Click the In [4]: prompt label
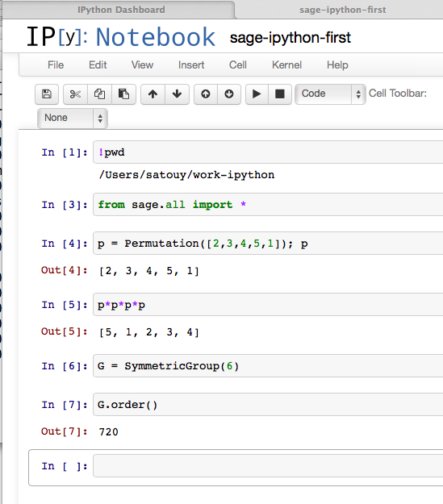The height and width of the screenshot is (504, 443). pos(65,244)
